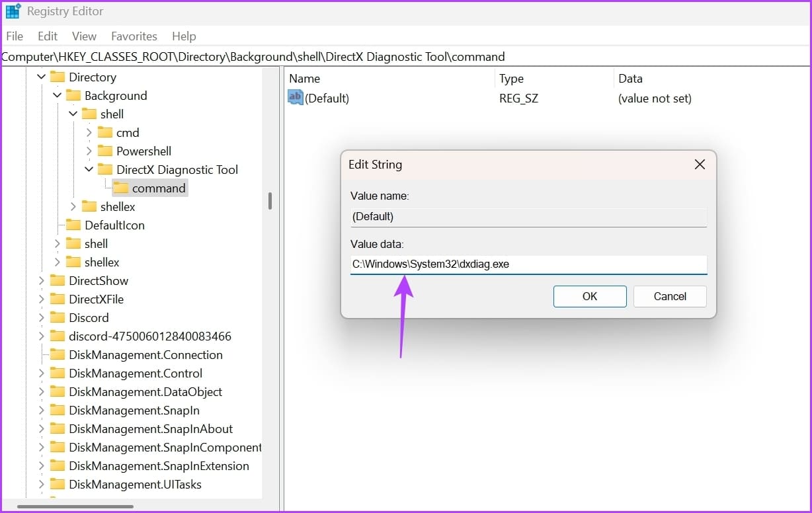Click the DiskManagement.SnapIn folder icon
Viewport: 812px width, 513px height.
[58, 411]
